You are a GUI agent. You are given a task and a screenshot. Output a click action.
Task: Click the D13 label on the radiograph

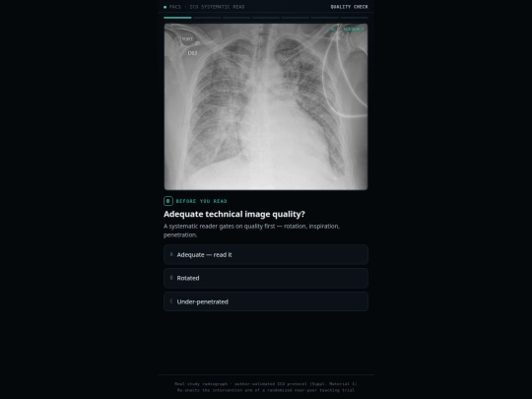tap(192, 53)
